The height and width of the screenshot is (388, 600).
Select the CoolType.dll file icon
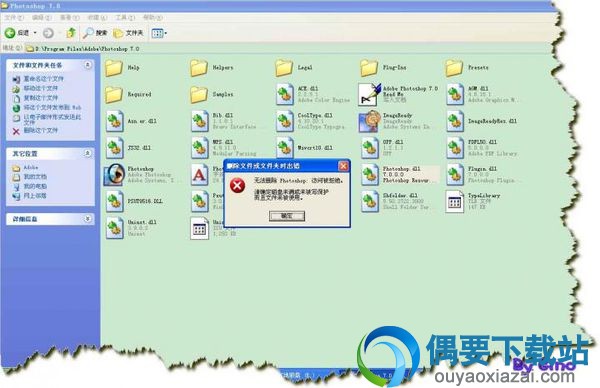284,121
